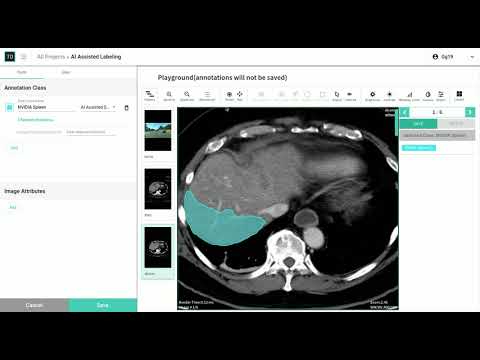Go to the previous image with left arrow
This screenshot has height=360, width=480.
(404, 112)
